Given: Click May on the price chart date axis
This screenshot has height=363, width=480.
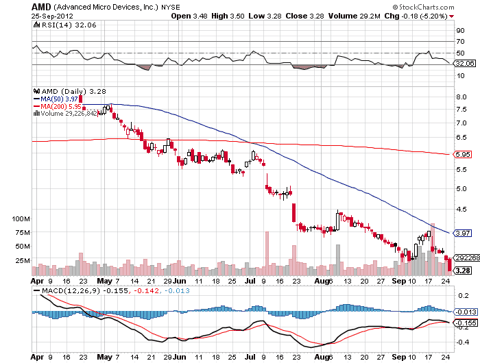Looking at the screenshot, I should [x=105, y=281].
